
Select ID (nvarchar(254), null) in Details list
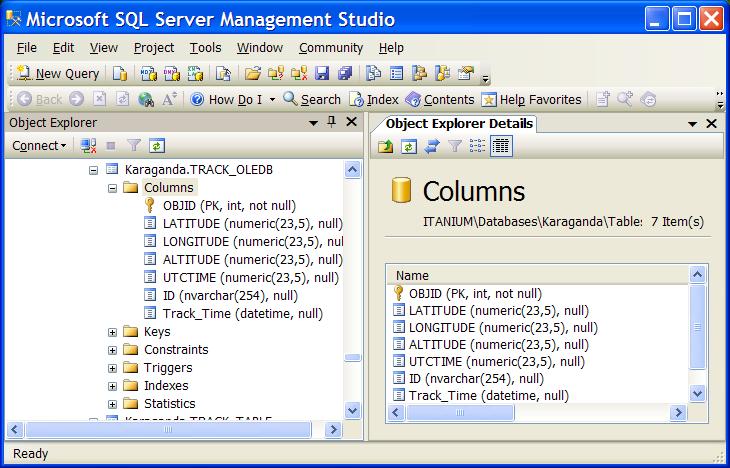click(476, 379)
